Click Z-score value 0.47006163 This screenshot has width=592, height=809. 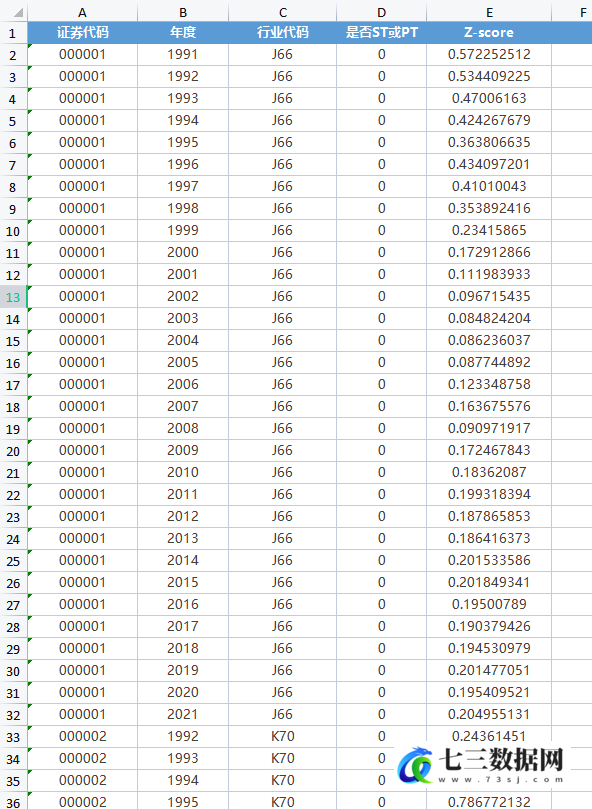(489, 98)
